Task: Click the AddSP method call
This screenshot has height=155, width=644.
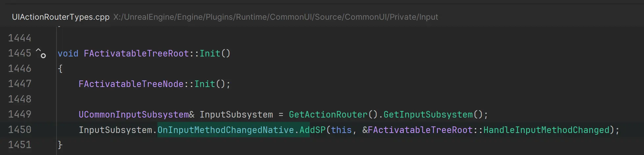Action: tap(312, 130)
